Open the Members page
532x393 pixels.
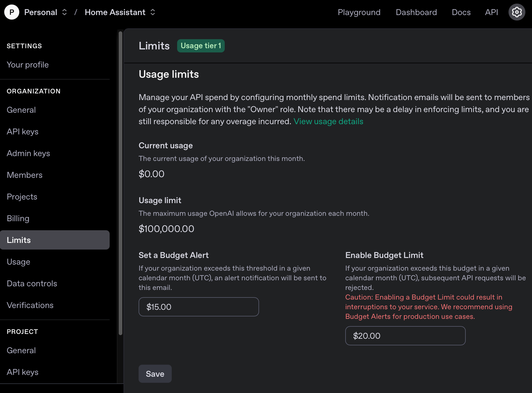coord(24,175)
